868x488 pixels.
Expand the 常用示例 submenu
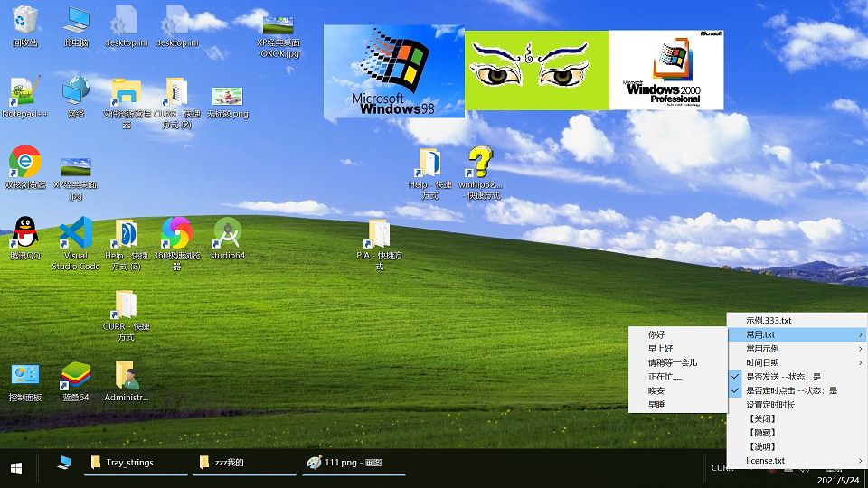pos(797,349)
